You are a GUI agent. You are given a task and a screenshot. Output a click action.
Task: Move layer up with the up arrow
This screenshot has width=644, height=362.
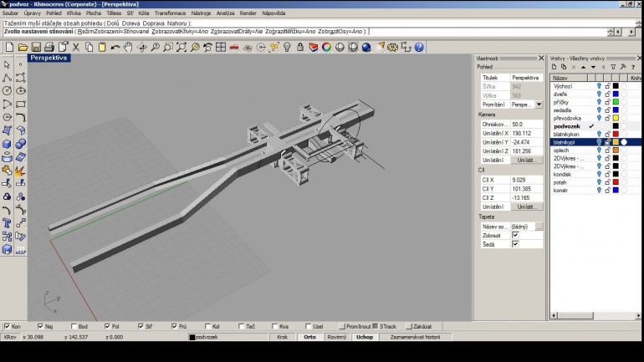(583, 67)
